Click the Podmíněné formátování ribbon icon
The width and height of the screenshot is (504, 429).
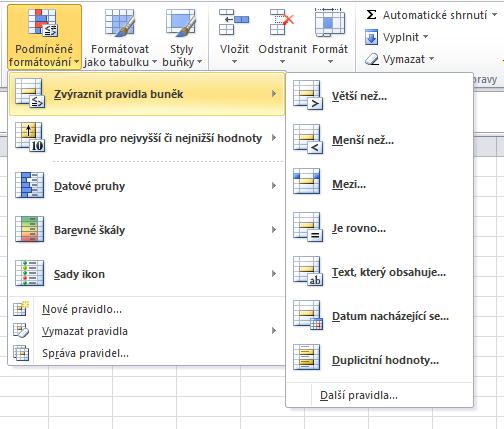click(x=43, y=23)
